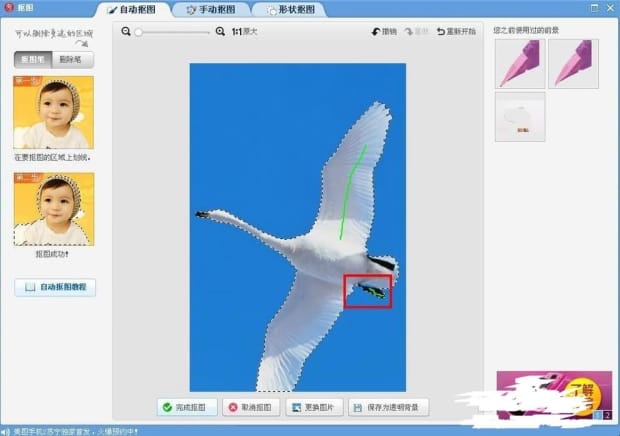Click the second-step baby cutout example image
Image resolution: width=620 pixels, height=436 pixels.
coord(54,209)
